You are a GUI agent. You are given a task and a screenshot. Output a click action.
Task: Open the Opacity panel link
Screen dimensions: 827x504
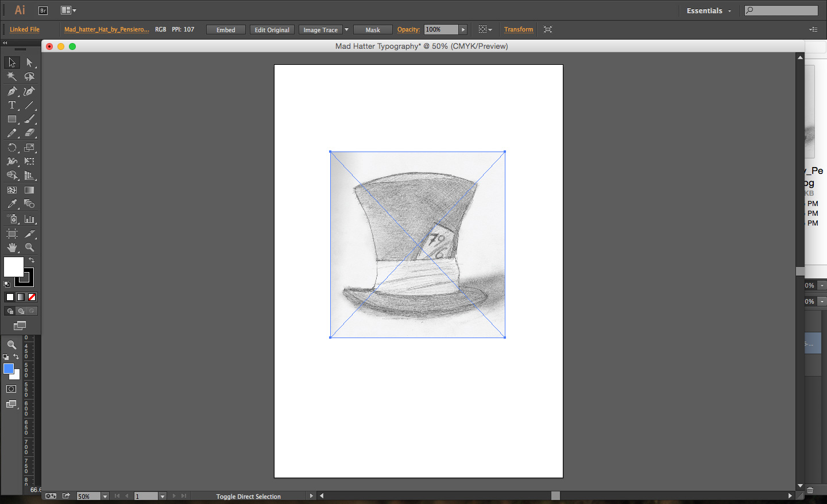(408, 29)
